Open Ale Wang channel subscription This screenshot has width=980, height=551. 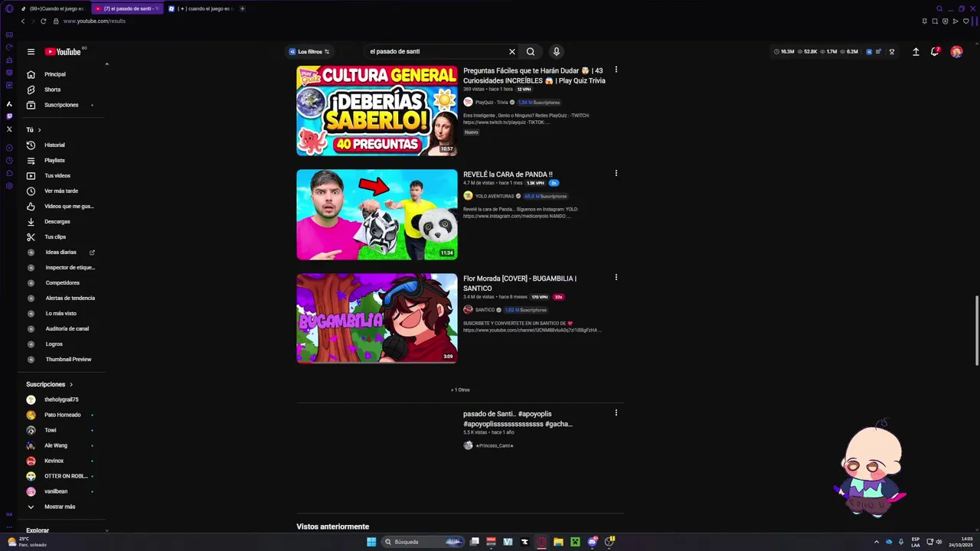tap(57, 445)
